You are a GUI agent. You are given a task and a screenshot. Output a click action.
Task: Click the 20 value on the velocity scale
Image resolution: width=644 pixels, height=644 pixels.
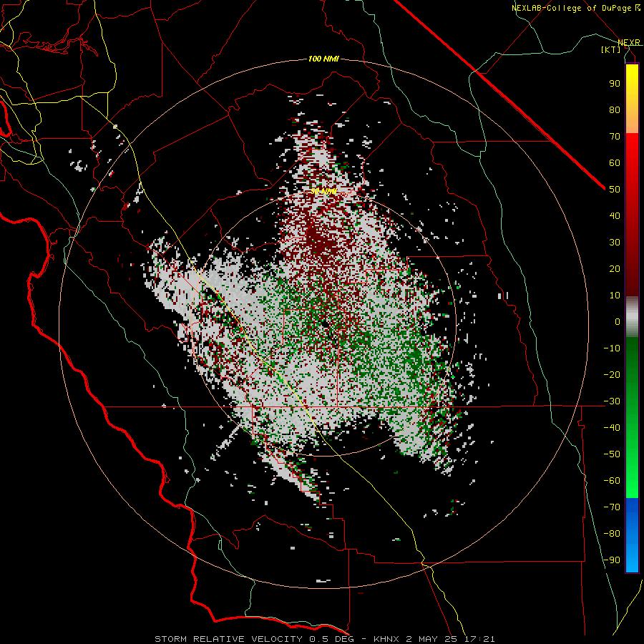point(615,269)
